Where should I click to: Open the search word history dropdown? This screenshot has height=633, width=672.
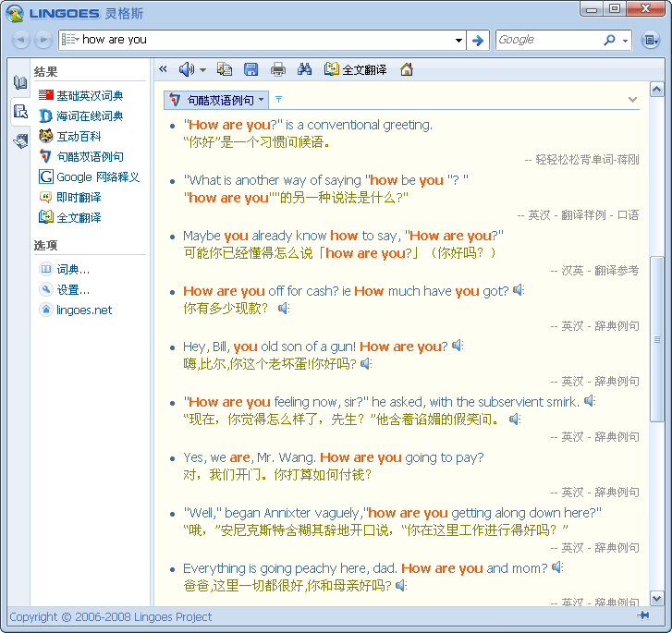(459, 40)
